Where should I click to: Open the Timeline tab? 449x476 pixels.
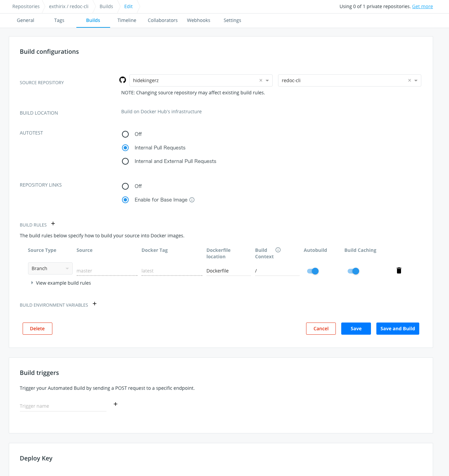(x=127, y=20)
